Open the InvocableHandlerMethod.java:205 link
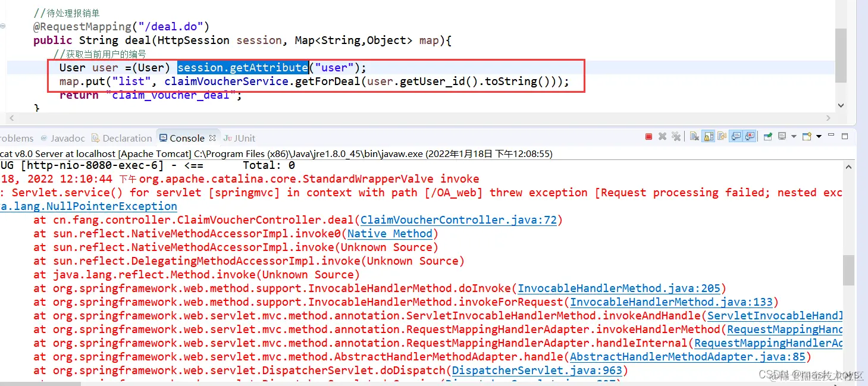The height and width of the screenshot is (386, 868). pos(619,288)
